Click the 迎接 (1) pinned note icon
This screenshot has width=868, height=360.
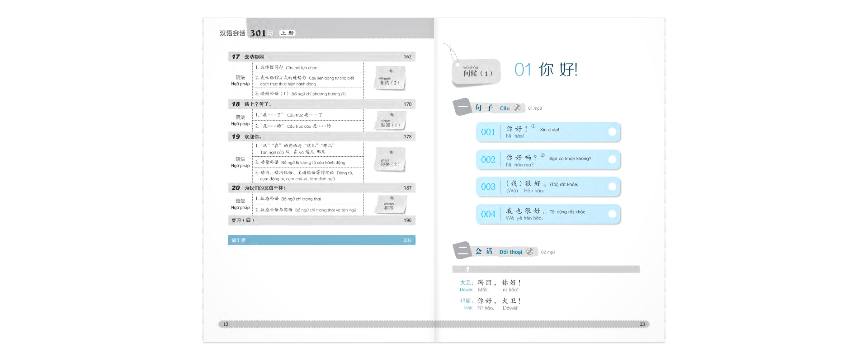pyautogui.click(x=390, y=121)
